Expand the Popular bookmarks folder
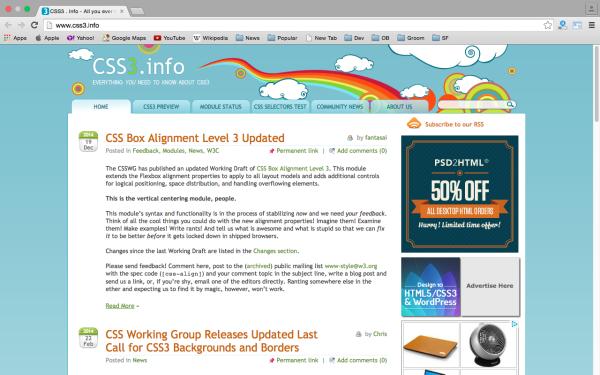This screenshot has width=600, height=375. (x=282, y=38)
